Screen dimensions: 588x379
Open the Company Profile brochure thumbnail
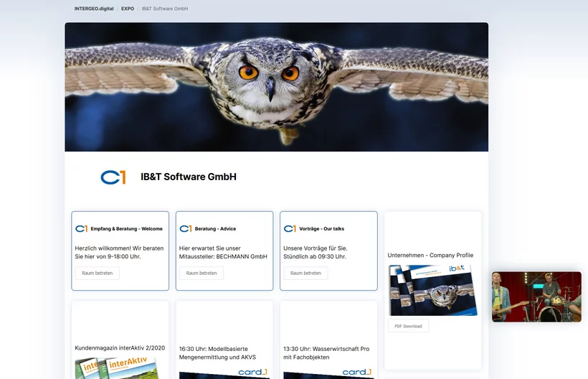[432, 290]
